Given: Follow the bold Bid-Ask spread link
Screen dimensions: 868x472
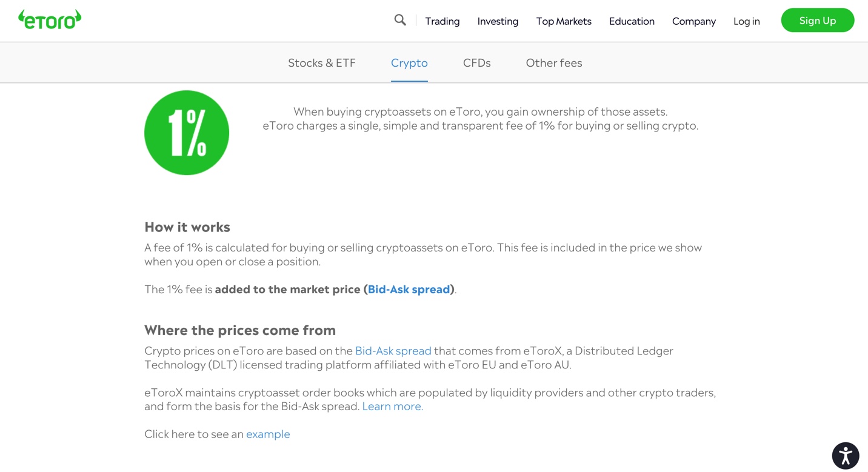Looking at the screenshot, I should pyautogui.click(x=409, y=290).
